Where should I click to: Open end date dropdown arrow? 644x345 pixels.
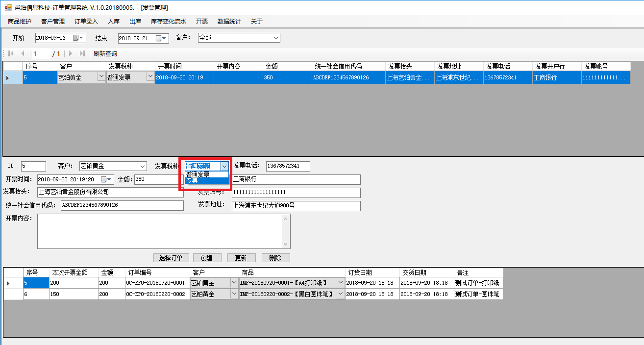(x=165, y=38)
